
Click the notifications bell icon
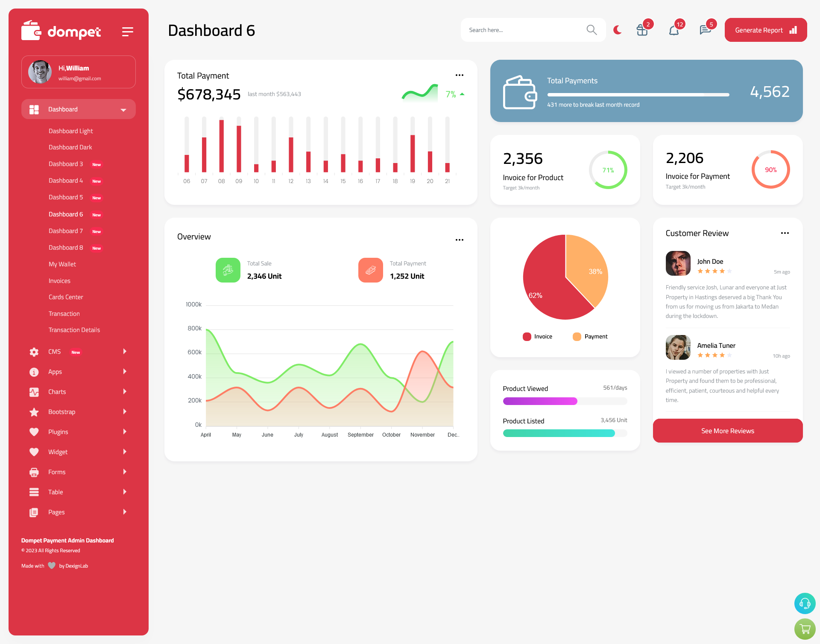tap(674, 29)
